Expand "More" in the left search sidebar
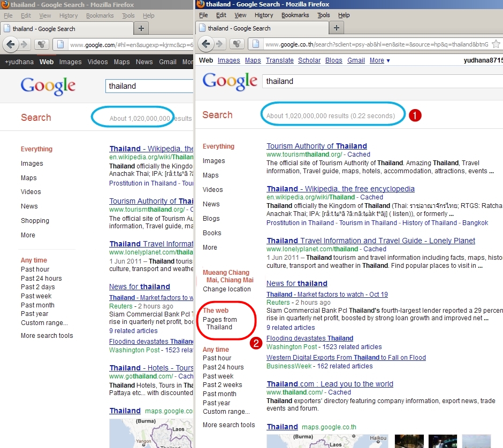503x448 pixels. [209, 247]
